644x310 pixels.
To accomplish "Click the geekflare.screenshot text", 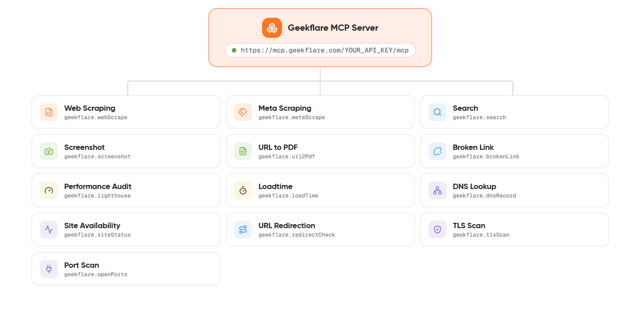I will coord(98,157).
